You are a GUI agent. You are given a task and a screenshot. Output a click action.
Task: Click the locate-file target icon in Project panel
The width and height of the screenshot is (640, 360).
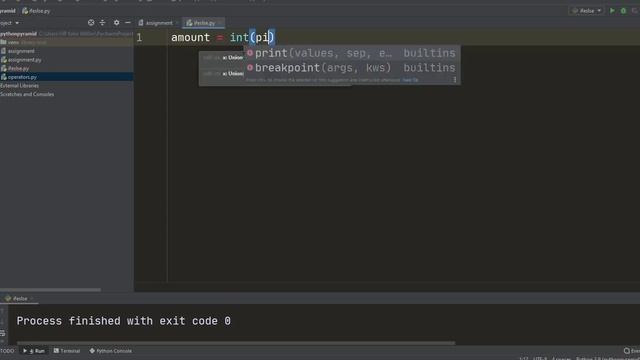(x=91, y=22)
